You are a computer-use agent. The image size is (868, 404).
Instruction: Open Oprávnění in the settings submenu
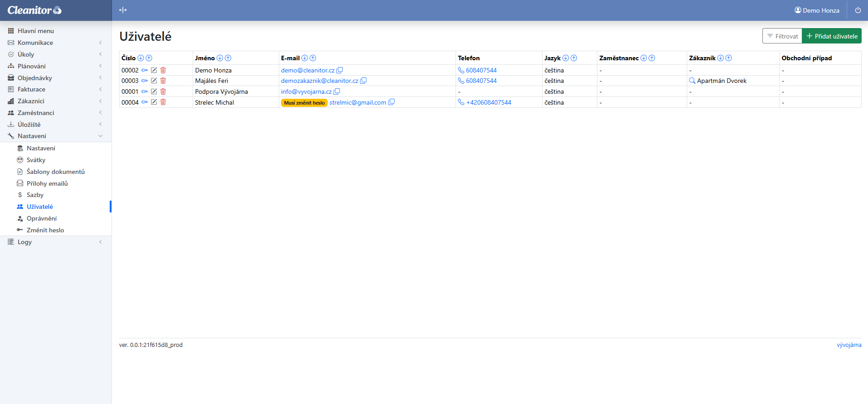click(41, 218)
